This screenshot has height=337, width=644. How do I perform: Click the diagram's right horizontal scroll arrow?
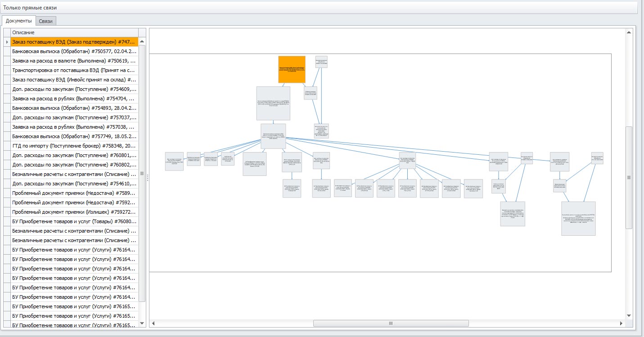point(622,323)
